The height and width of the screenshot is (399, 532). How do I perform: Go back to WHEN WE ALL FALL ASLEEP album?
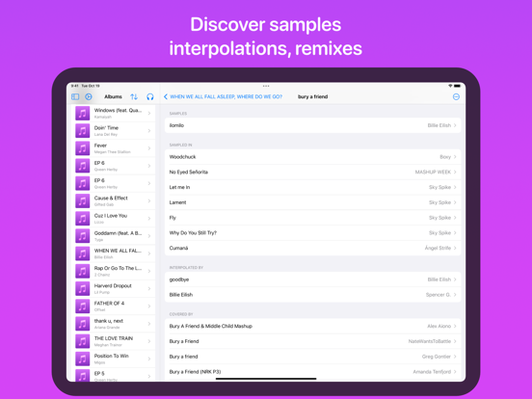223,96
